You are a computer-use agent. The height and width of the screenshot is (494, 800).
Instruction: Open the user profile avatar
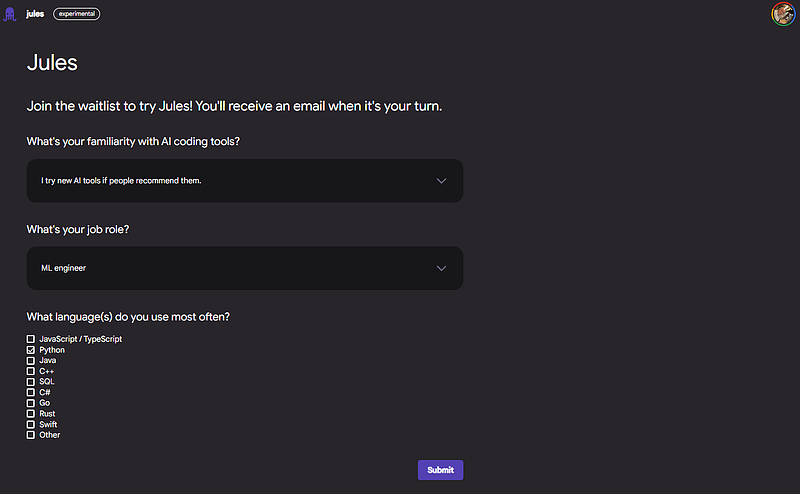point(783,14)
